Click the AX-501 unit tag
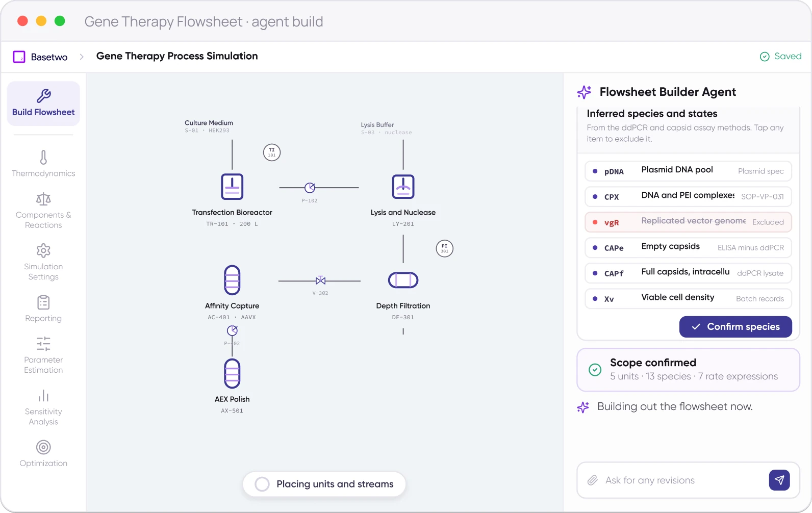The height and width of the screenshot is (513, 812). coord(232,411)
